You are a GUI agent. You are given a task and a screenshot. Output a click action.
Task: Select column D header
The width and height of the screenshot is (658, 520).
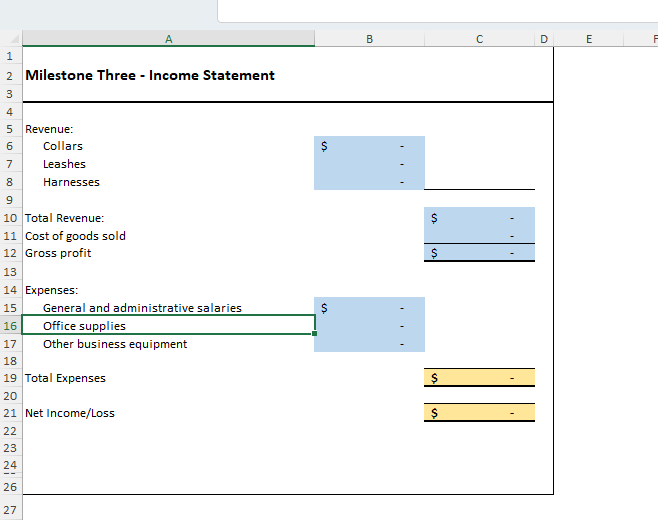click(x=544, y=39)
